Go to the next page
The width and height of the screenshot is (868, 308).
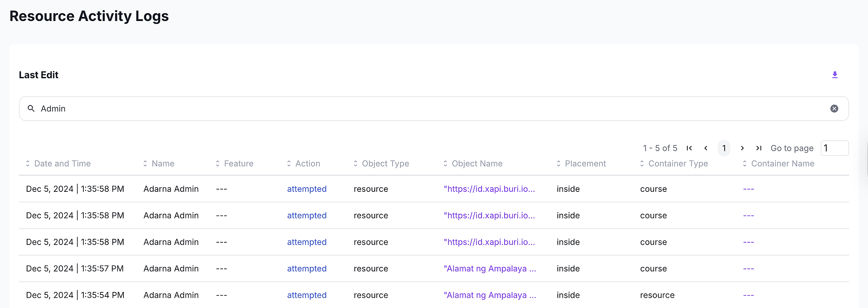pos(742,148)
